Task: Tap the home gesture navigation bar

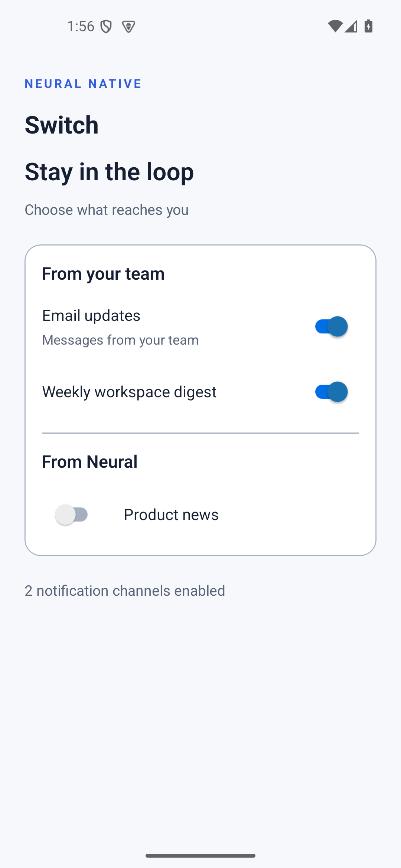Action: click(x=200, y=856)
